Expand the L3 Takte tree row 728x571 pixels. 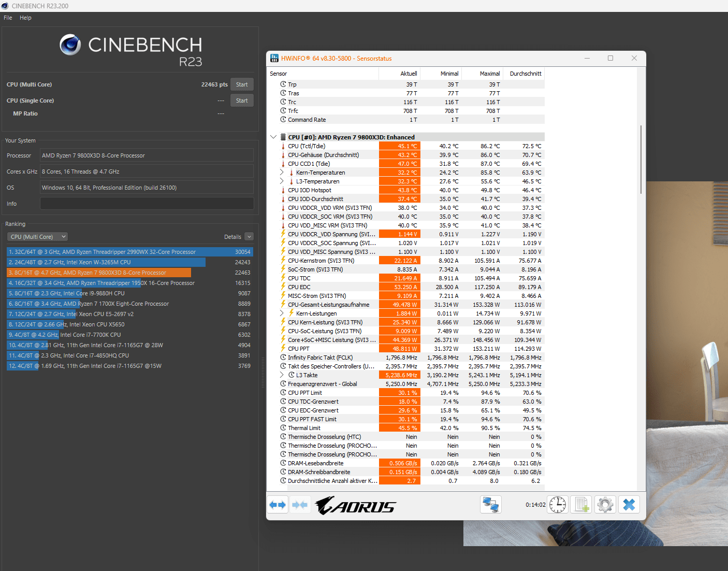point(282,375)
